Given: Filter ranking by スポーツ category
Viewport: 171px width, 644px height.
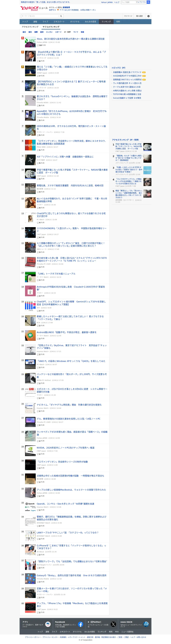Looking at the screenshot, I should click(x=58, y=32).
